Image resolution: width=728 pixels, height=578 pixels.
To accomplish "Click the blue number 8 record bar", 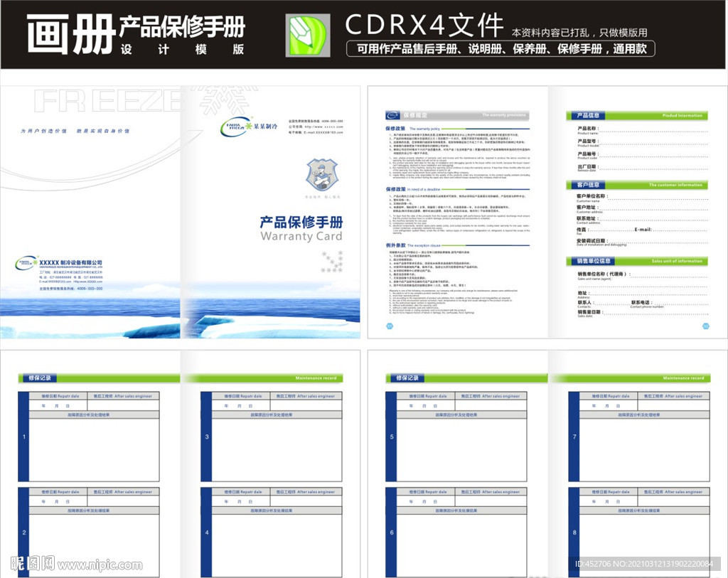I will tap(574, 532).
